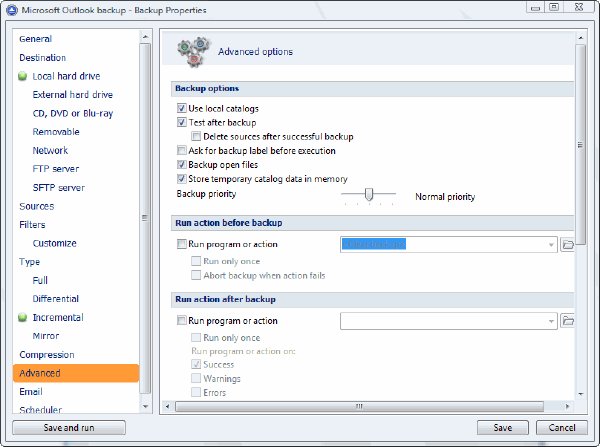Viewport: 600px width, 447px height.
Task: Select External hard drive destination
Action: pyautogui.click(x=73, y=95)
